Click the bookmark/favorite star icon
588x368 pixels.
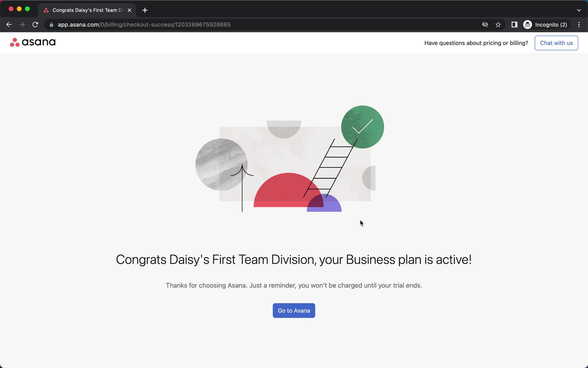click(498, 25)
